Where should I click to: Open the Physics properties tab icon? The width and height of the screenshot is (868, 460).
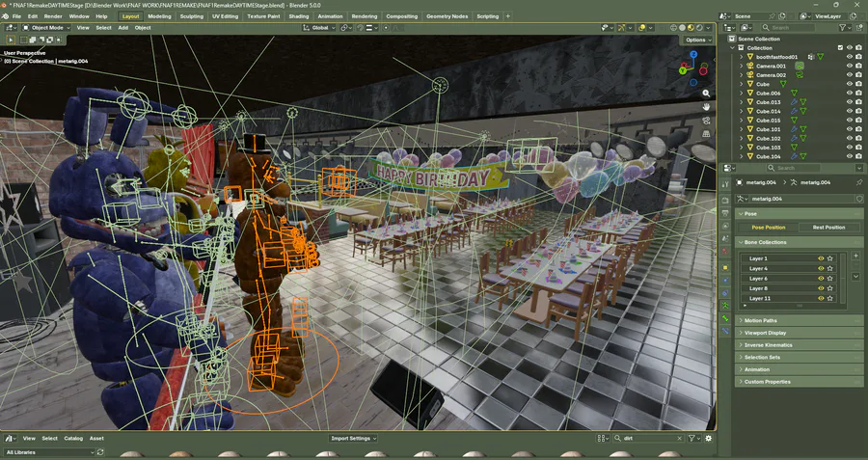pos(725,280)
